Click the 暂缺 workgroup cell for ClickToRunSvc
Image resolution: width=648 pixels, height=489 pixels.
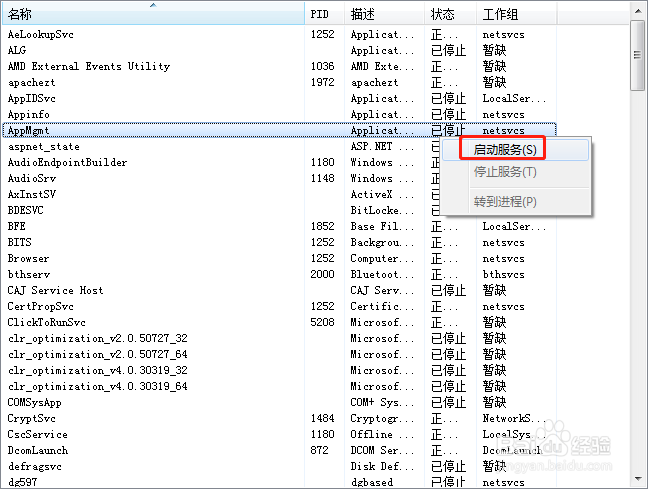(494, 322)
